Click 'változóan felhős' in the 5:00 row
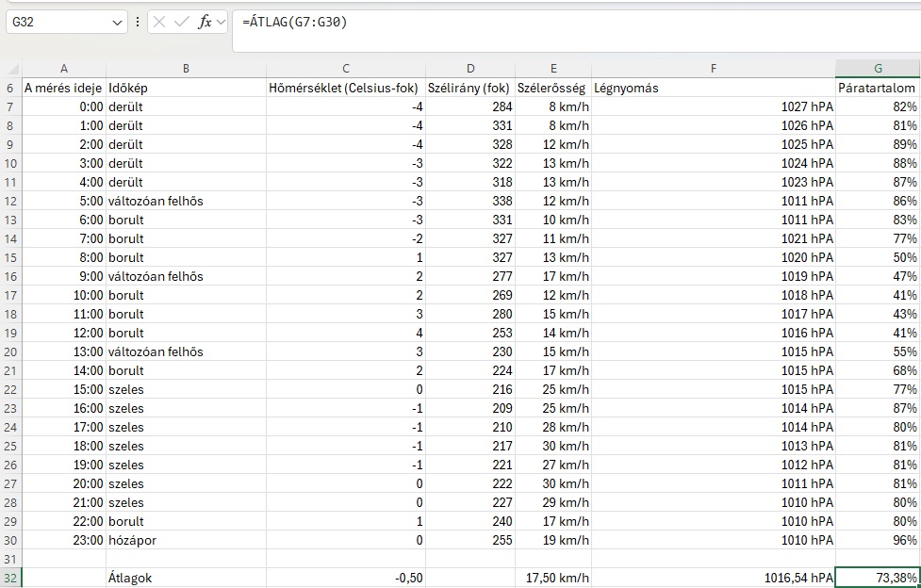The image size is (921, 588). pos(186,201)
